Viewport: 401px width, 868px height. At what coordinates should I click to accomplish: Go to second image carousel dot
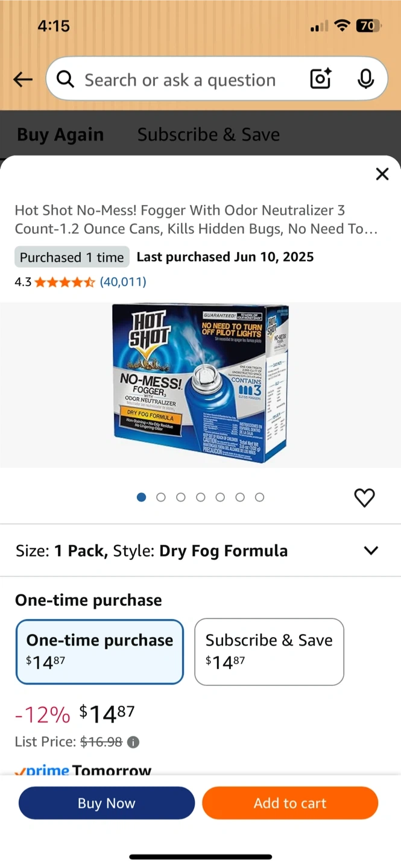click(161, 497)
